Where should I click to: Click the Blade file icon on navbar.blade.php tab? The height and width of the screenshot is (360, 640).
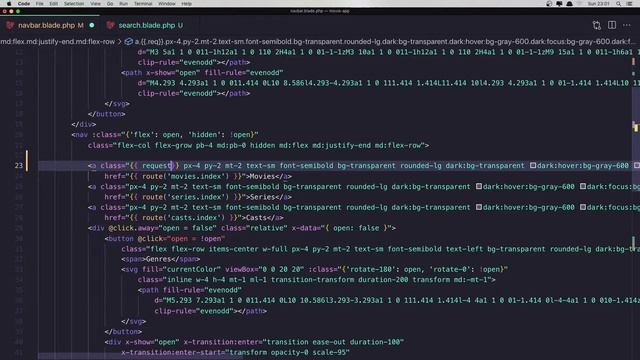coord(10,25)
